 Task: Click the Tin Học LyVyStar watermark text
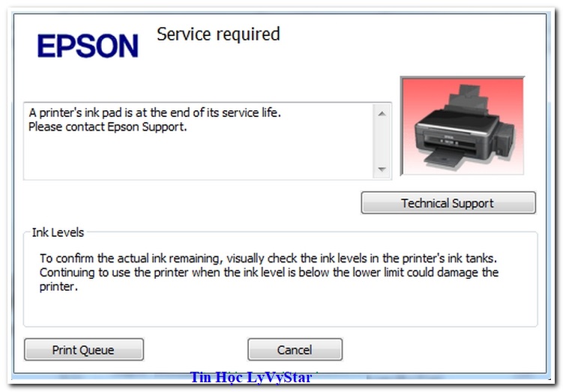[251, 377]
